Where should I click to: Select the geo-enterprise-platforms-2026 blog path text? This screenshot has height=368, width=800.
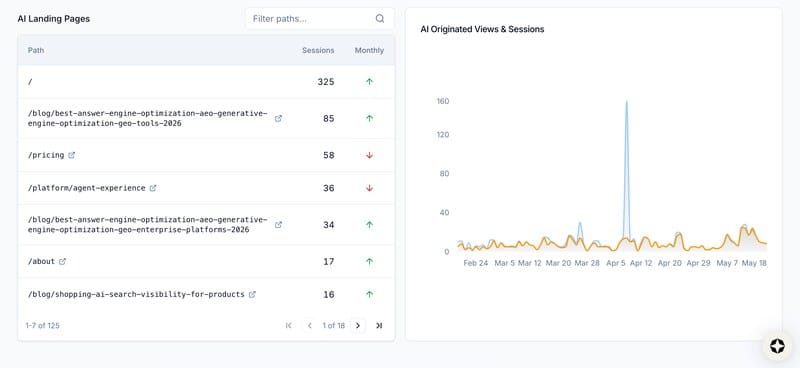click(147, 225)
